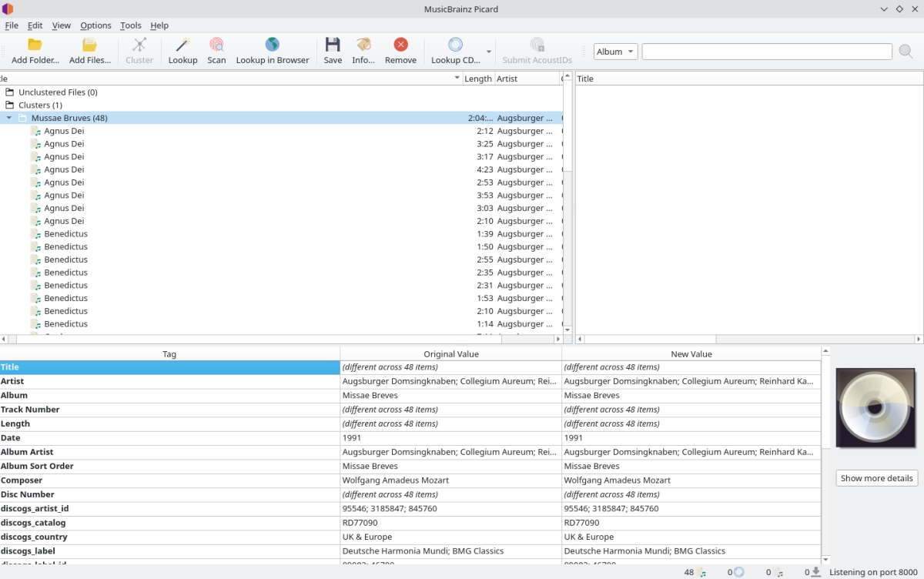Click the red Remove icon

tap(400, 45)
